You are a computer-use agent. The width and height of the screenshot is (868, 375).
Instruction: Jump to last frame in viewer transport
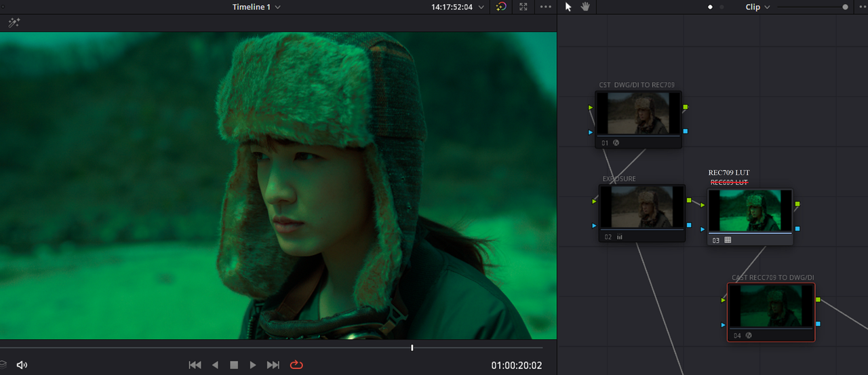(x=273, y=365)
